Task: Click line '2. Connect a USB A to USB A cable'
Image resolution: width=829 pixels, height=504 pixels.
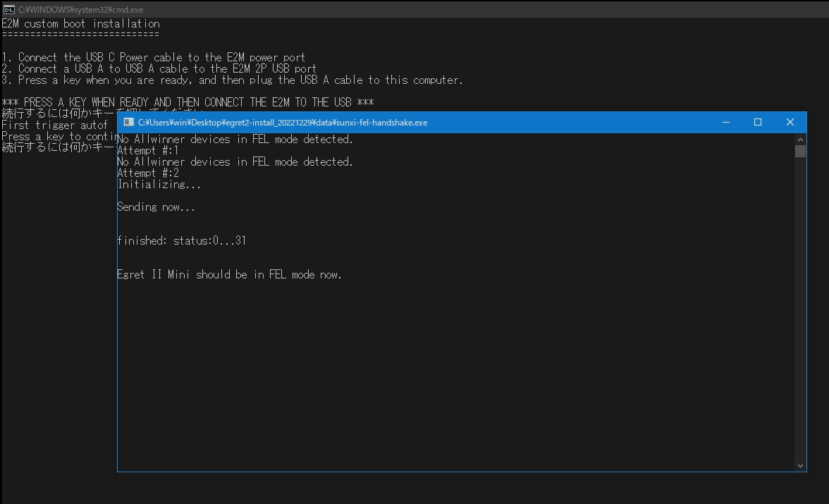Action: tap(159, 69)
